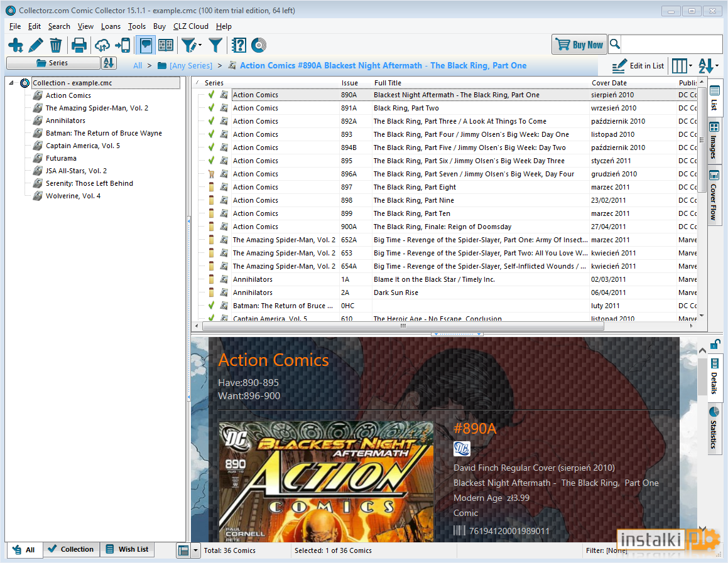Switch to the Wish List tab
728x563 pixels.
click(128, 550)
